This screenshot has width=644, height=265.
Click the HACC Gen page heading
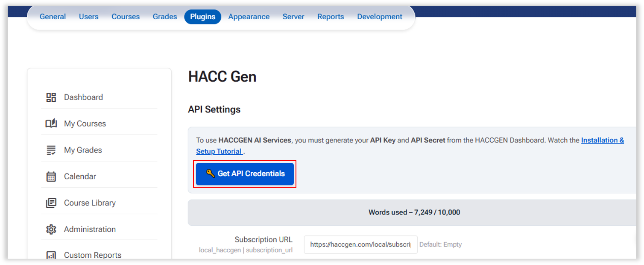point(222,77)
